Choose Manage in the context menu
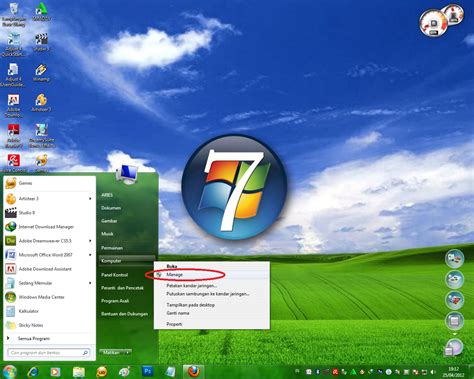Screen dimensions: 474x379 [x=212, y=275]
